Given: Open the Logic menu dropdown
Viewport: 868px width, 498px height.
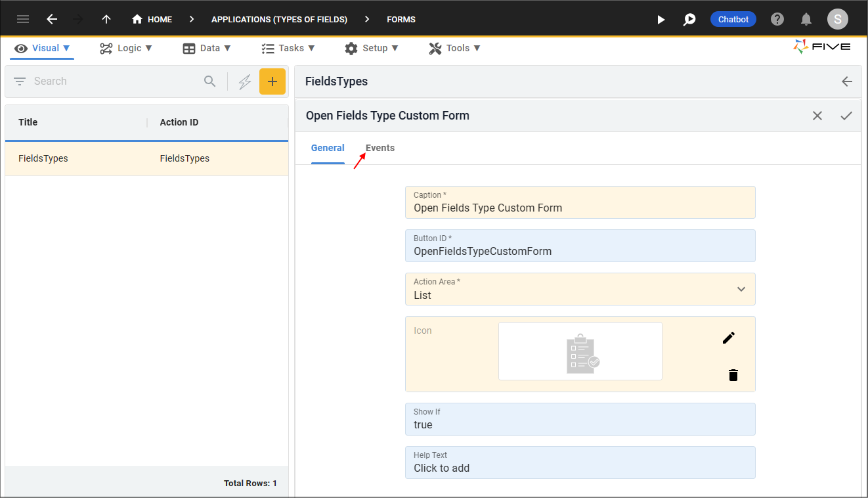Looking at the screenshot, I should click(126, 48).
